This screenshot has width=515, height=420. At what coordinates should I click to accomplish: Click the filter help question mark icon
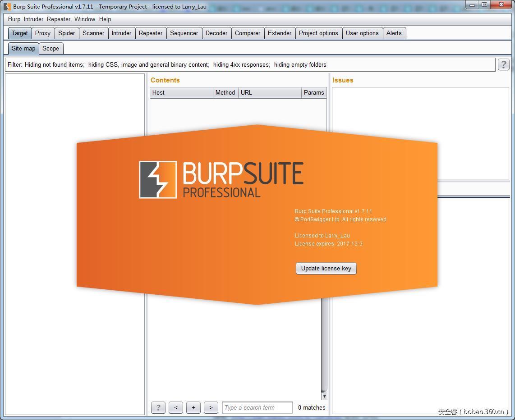(504, 64)
